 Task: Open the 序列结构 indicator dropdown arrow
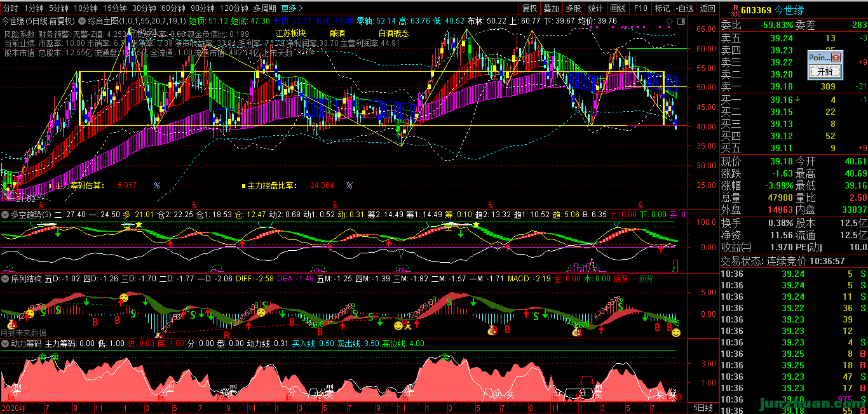[6, 278]
